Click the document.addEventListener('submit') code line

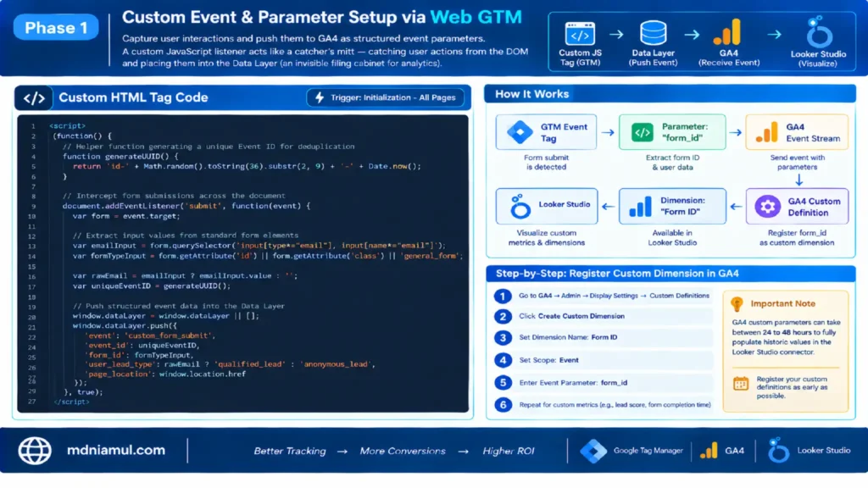point(186,206)
